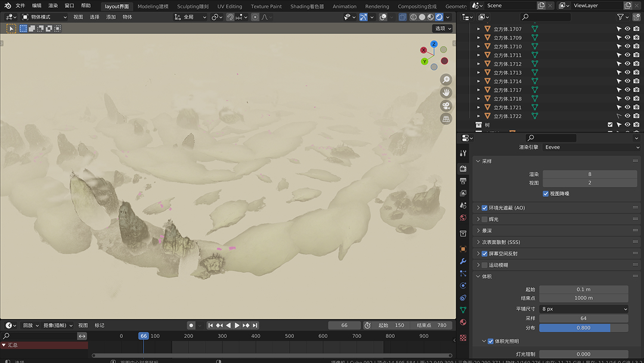Jump to timeline start frame
644x363 pixels.
(x=210, y=325)
